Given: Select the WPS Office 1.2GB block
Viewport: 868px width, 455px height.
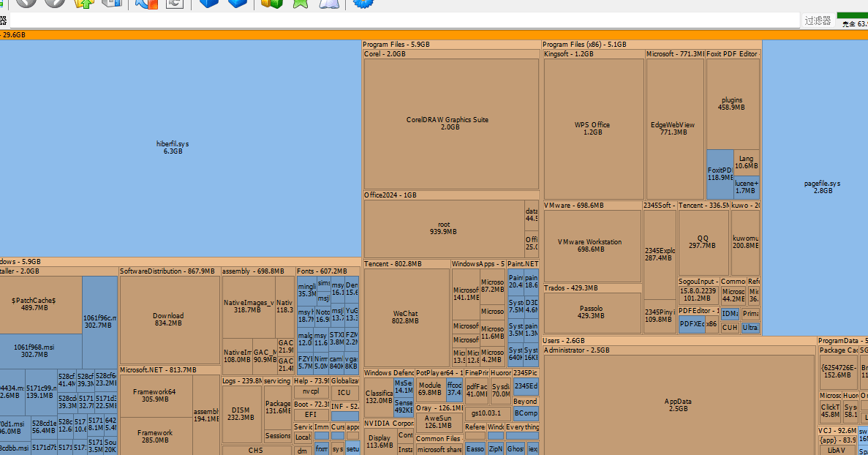Looking at the screenshot, I should tap(594, 129).
